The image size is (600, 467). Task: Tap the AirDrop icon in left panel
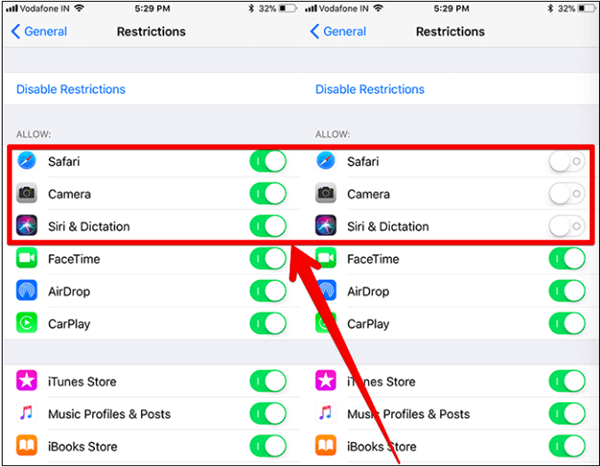(27, 291)
